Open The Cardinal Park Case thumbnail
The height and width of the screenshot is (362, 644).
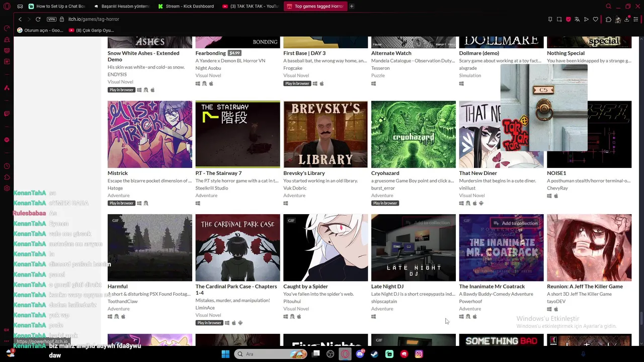[x=237, y=248]
